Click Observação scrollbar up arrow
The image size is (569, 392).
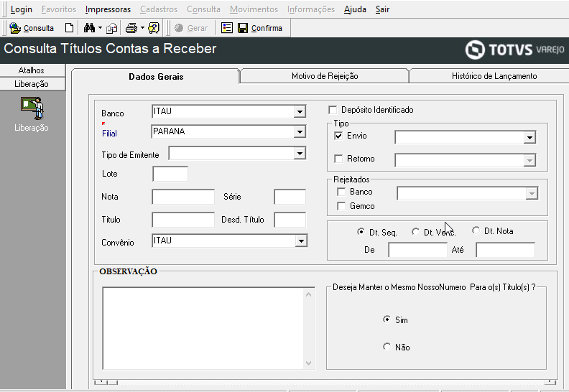tap(308, 294)
